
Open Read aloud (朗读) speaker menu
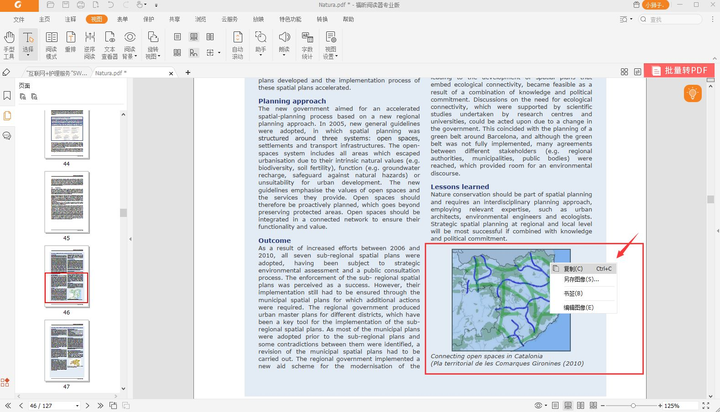[x=284, y=45]
